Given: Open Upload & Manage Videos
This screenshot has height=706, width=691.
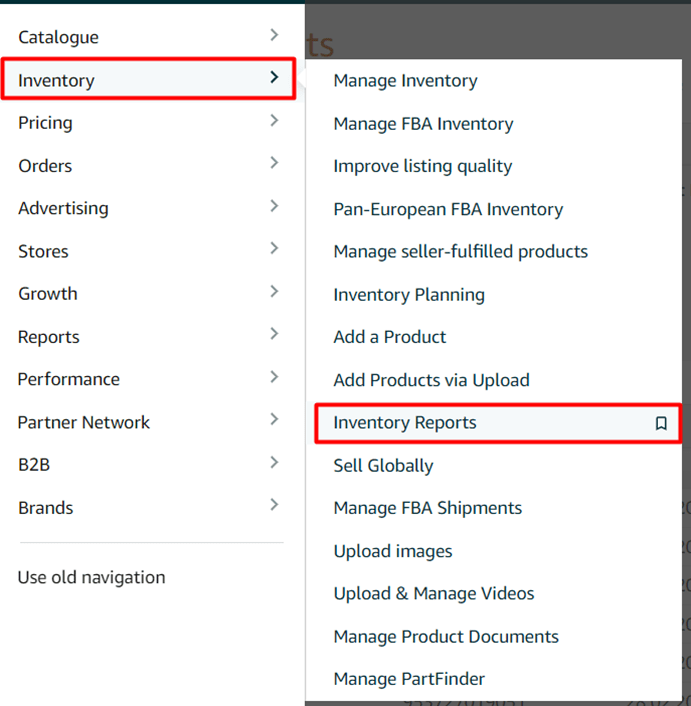Looking at the screenshot, I should pos(434,593).
